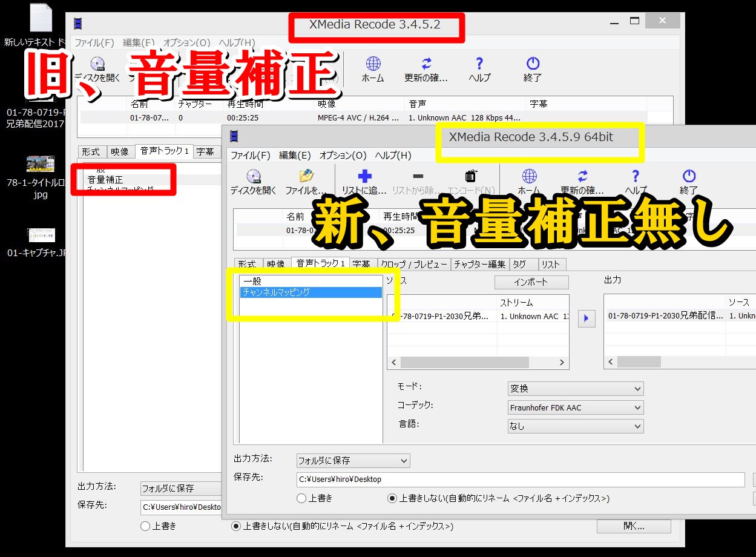Image resolution: width=756 pixels, height=557 pixels.
Task: Open ファイル(F) menu in 3.4.5.9 window
Action: point(250,156)
